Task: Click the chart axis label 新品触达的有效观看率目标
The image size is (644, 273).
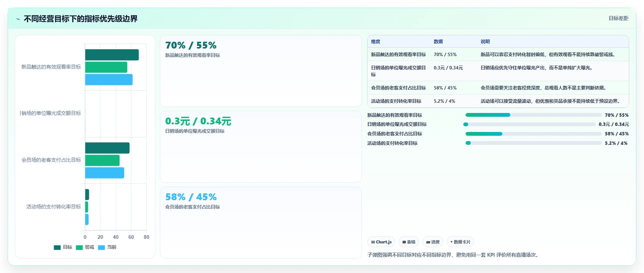Action: (x=51, y=67)
